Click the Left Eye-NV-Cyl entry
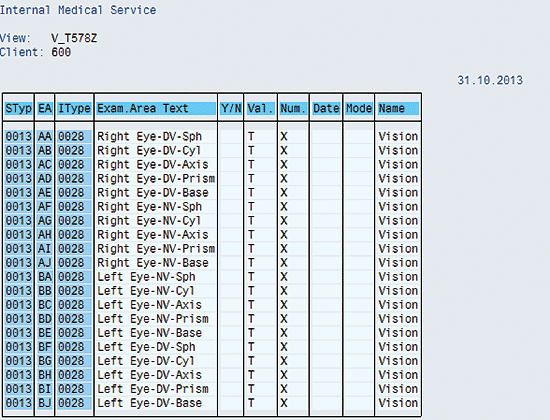This screenshot has height=420, width=550. 146,291
